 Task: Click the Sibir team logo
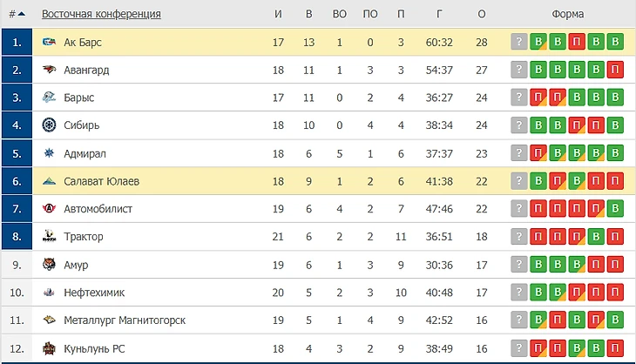[49, 125]
